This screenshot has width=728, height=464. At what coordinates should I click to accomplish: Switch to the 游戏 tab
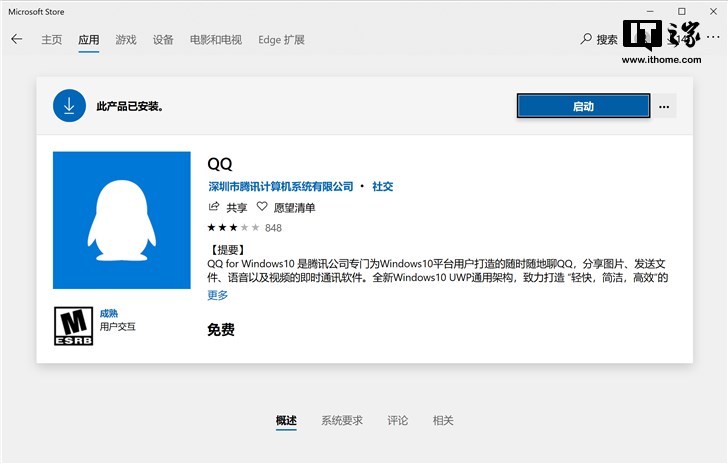point(126,39)
